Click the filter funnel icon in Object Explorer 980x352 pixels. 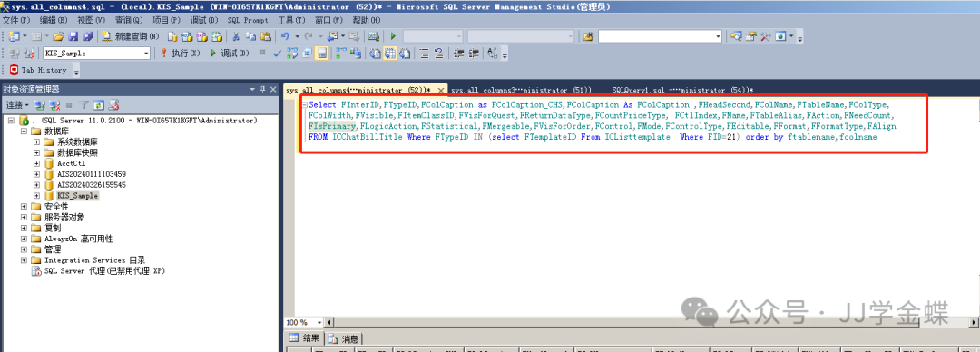click(x=83, y=104)
